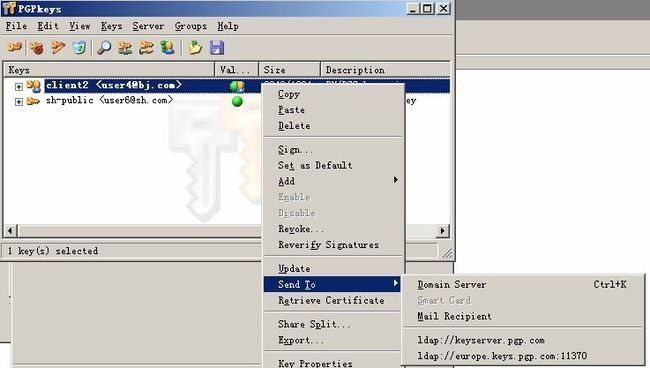The width and height of the screenshot is (650, 368).
Task: Click the Keys column header
Action: point(109,70)
